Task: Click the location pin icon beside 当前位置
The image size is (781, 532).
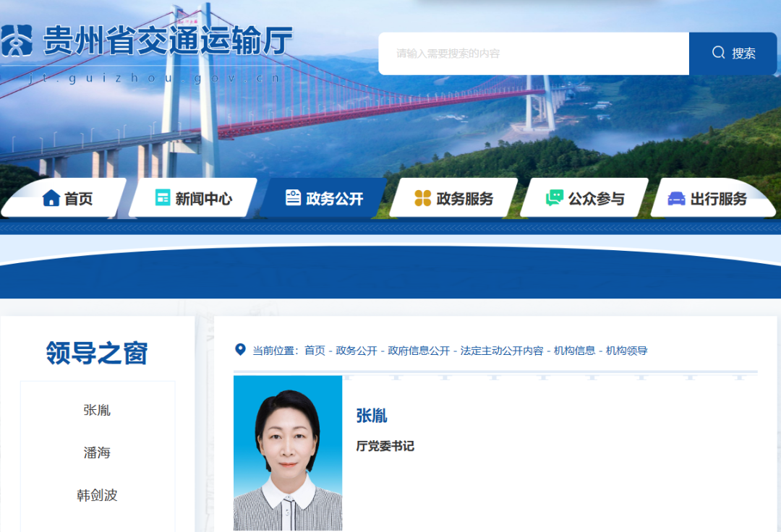Action: (241, 350)
